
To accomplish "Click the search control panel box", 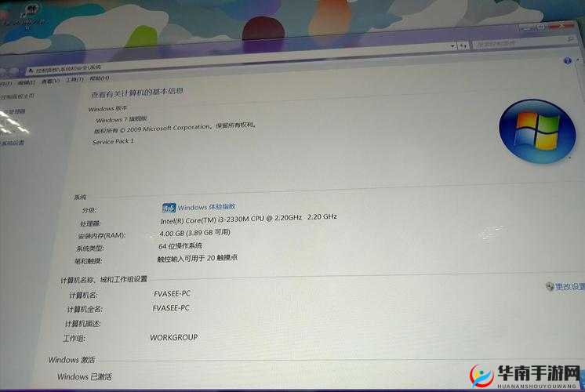I will 524,42.
